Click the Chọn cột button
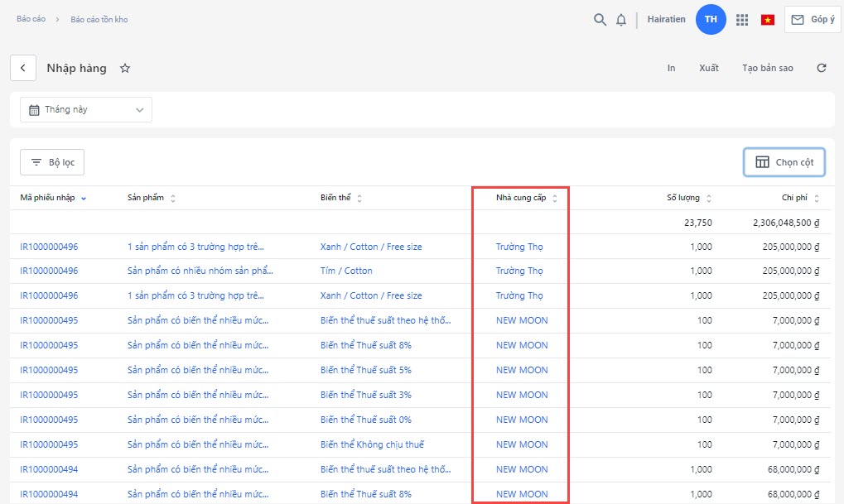Screen dimensions: 844x504 [784, 162]
